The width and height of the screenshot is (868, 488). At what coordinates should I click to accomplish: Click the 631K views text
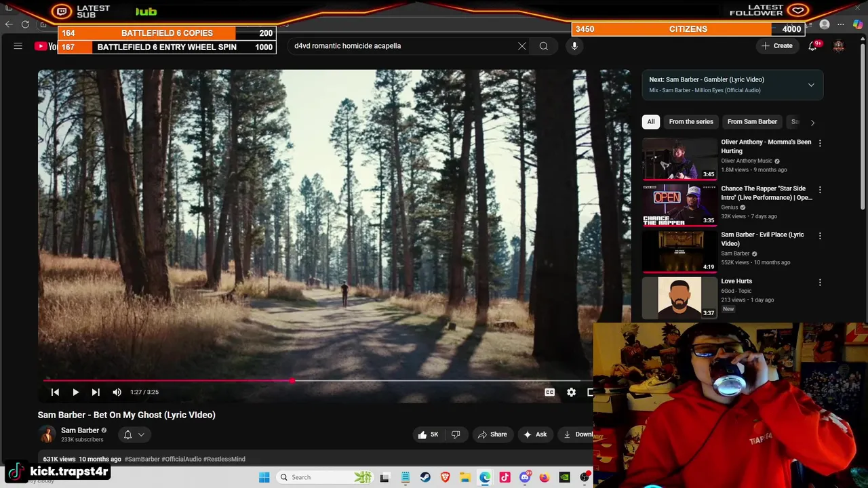pos(59,459)
